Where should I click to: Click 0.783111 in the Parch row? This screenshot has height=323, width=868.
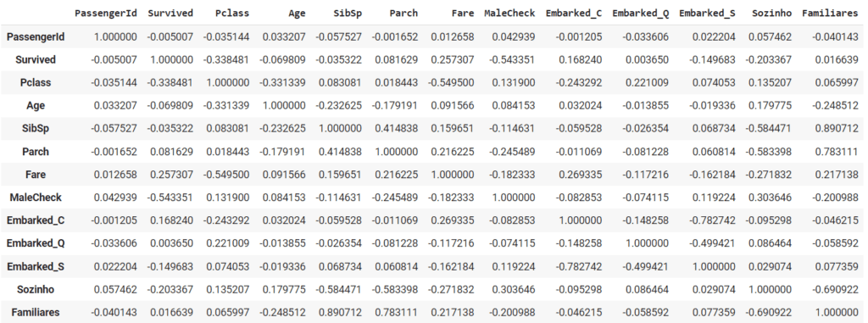pyautogui.click(x=837, y=152)
